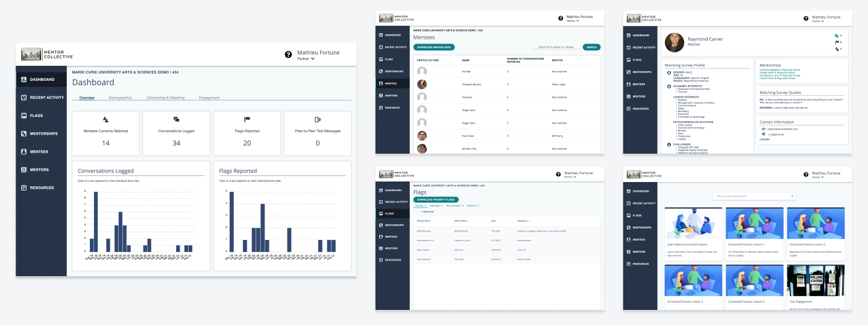The width and height of the screenshot is (868, 325).
Task: Click the help question mark in Dashboard window
Action: (x=289, y=54)
